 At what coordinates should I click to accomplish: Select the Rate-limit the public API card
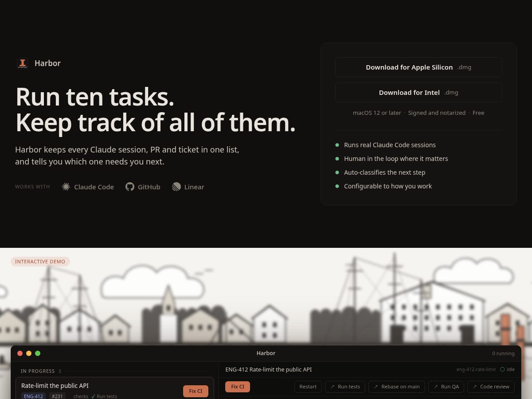pos(115,388)
